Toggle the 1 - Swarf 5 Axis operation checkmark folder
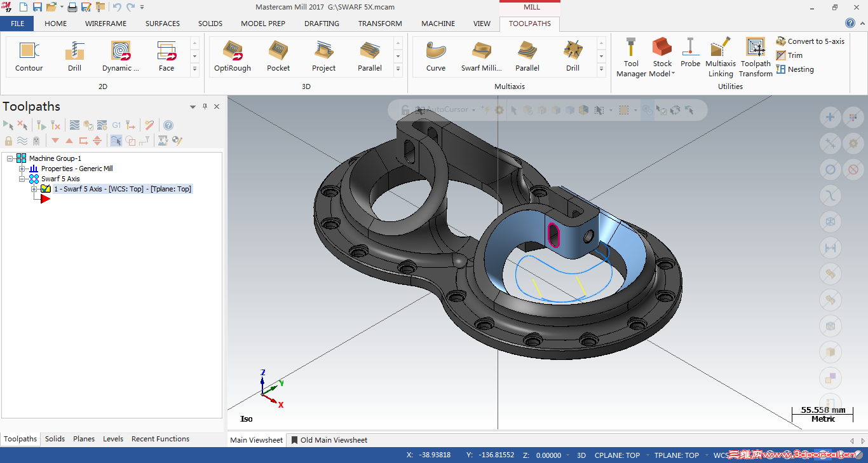868x463 pixels. [x=46, y=189]
